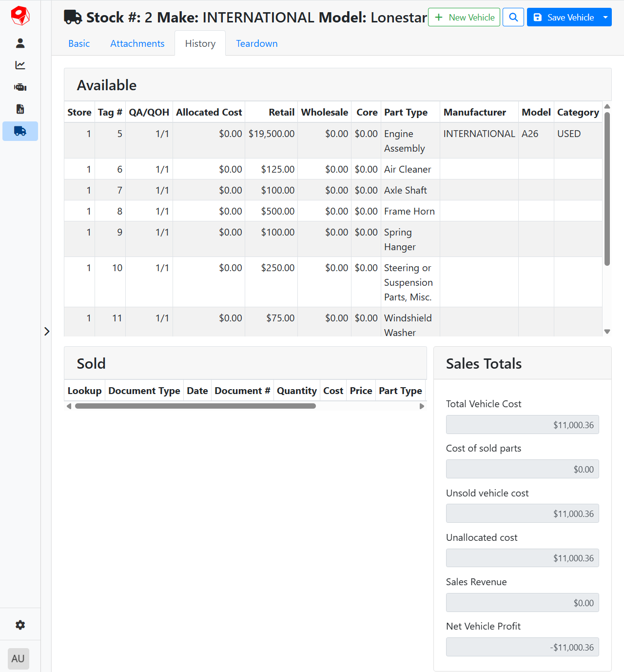Click the red hexagon app logo
The height and width of the screenshot is (672, 624).
click(x=20, y=16)
